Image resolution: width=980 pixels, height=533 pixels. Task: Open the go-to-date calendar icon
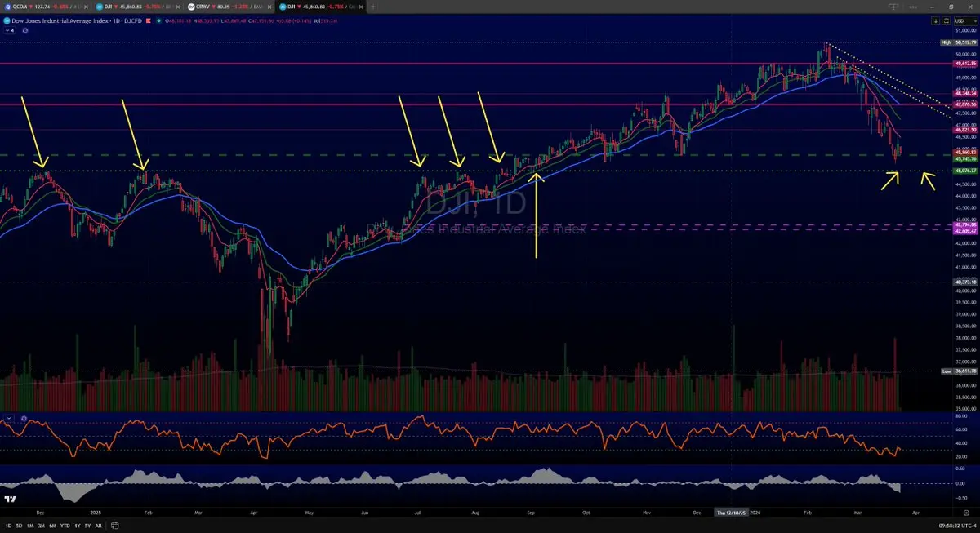point(115,526)
